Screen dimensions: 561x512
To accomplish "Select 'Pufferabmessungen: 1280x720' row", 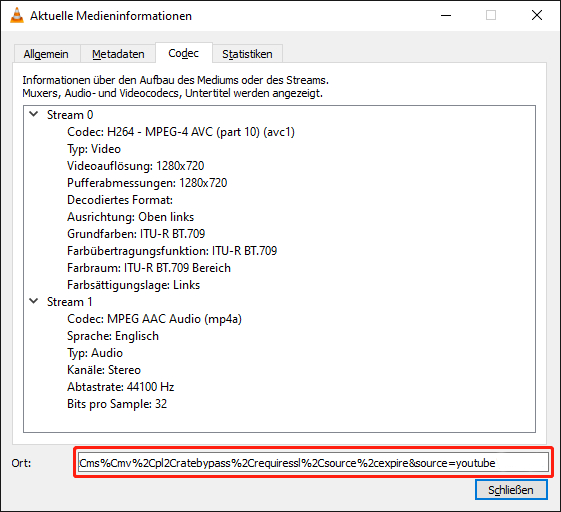I will coord(147,183).
